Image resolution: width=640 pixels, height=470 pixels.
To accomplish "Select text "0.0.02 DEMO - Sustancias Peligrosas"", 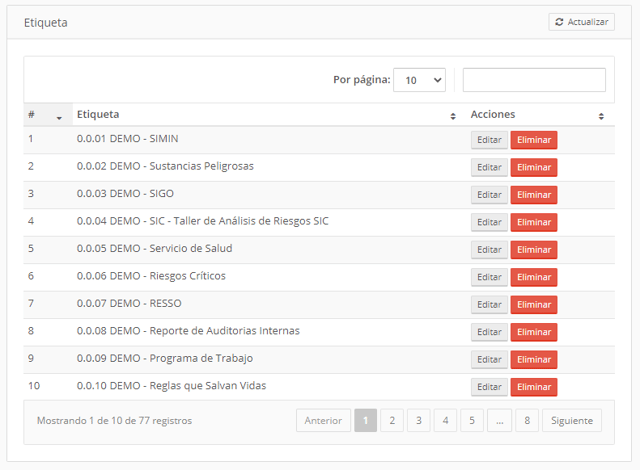I will pyautogui.click(x=165, y=166).
